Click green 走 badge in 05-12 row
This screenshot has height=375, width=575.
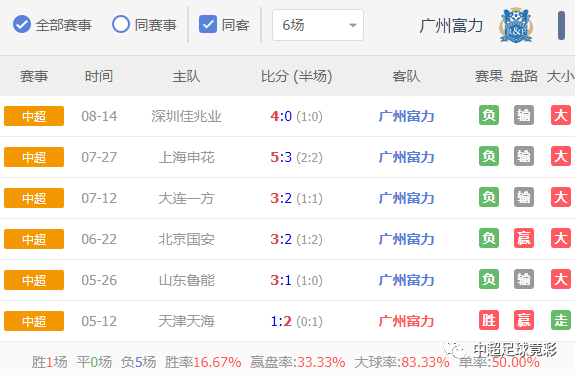click(x=561, y=321)
